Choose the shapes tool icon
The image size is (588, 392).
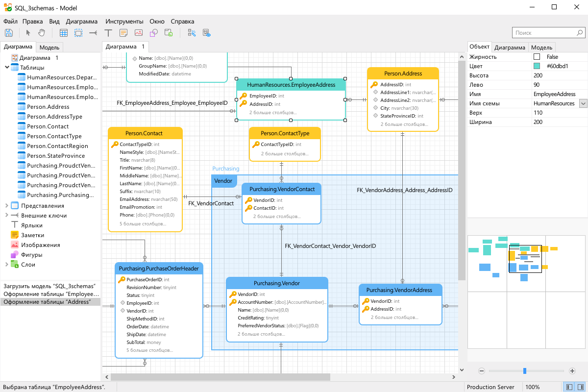[153, 33]
